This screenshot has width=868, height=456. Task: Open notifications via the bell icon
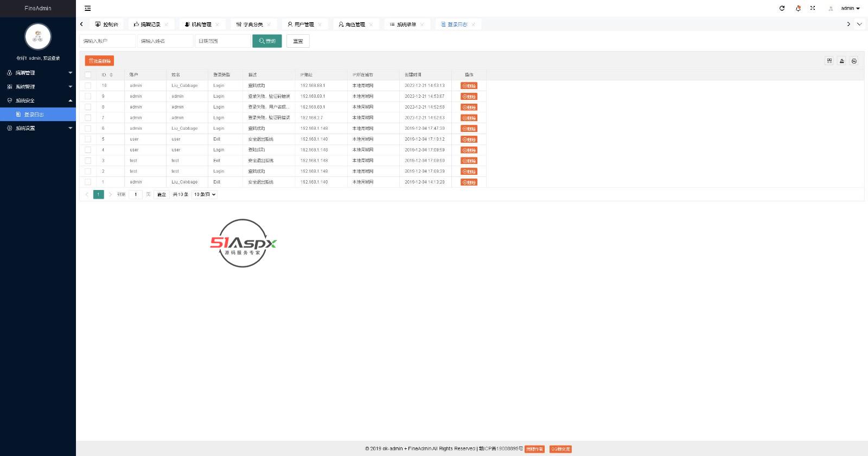click(x=798, y=8)
